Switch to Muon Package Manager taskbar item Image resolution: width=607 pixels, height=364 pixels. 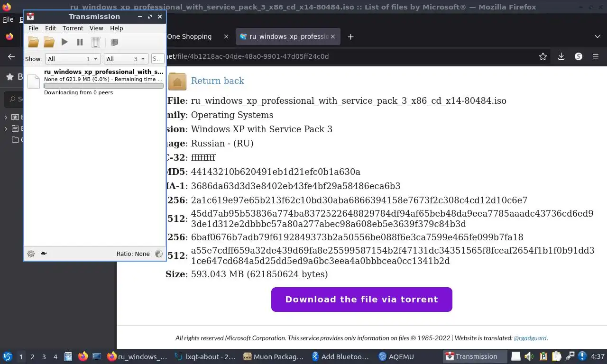[x=274, y=356]
